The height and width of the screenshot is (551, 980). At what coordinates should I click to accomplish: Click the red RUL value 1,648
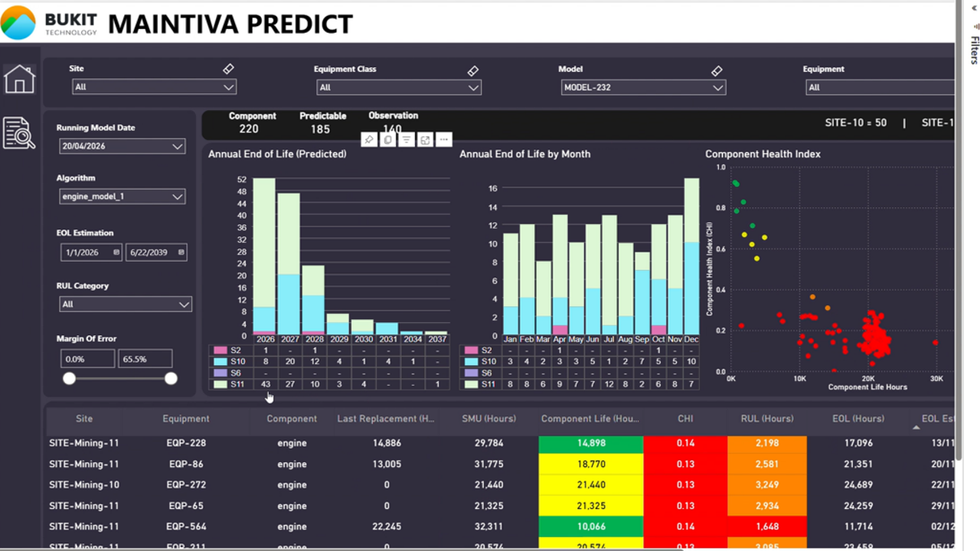click(767, 527)
